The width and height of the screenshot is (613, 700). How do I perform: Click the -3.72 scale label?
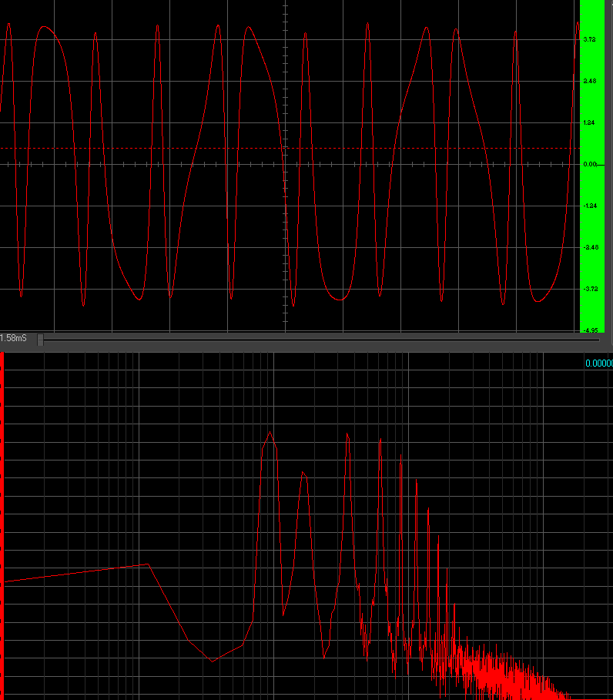pos(590,289)
